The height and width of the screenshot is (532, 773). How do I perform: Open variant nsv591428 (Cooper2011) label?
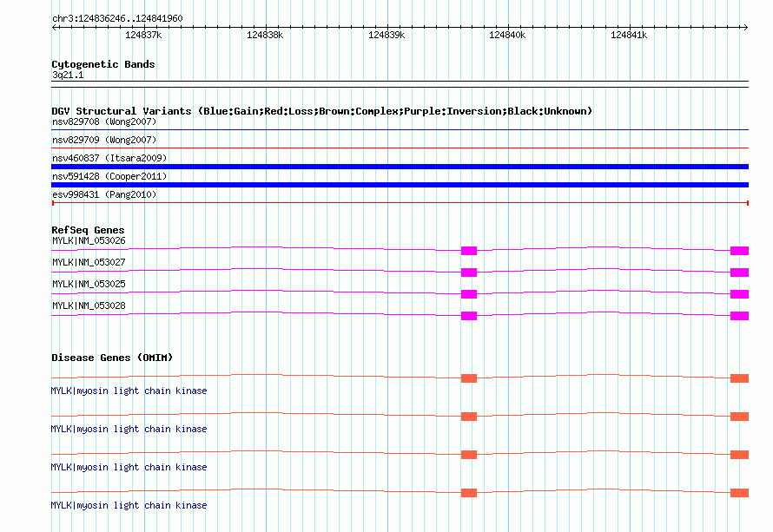[x=109, y=176]
